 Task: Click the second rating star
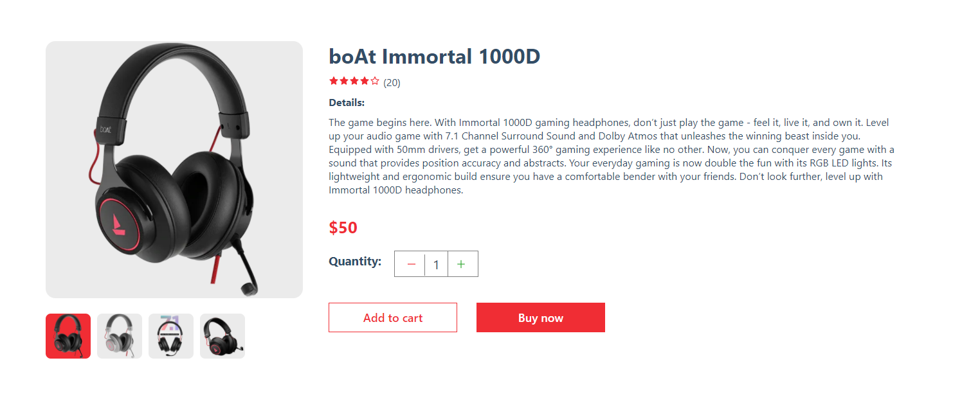tap(344, 81)
